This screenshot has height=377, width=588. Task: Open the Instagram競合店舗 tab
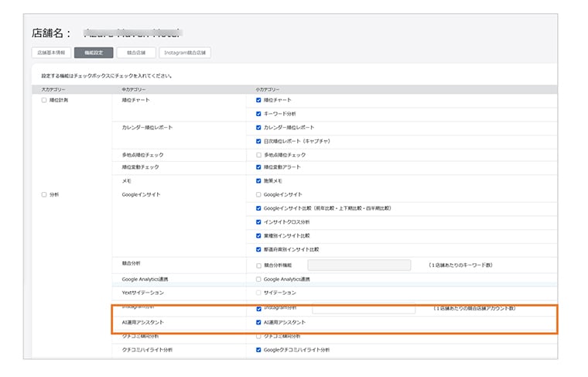[185, 53]
